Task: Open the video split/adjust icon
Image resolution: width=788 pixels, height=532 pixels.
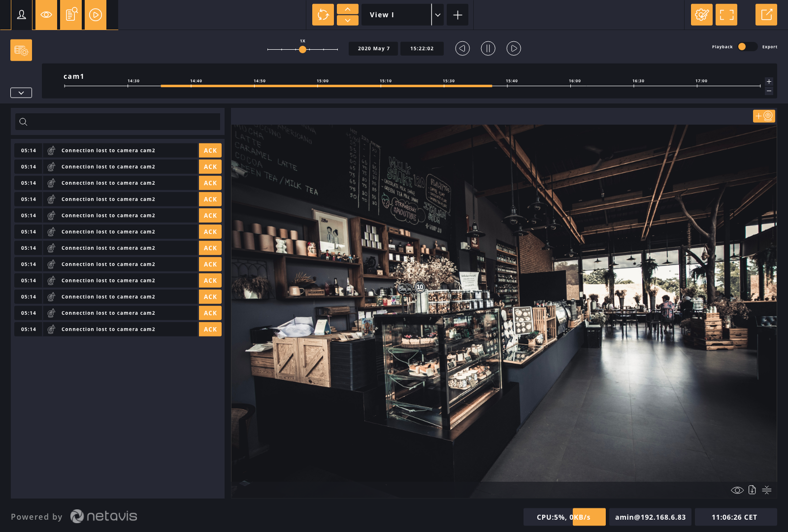Action: point(767,490)
